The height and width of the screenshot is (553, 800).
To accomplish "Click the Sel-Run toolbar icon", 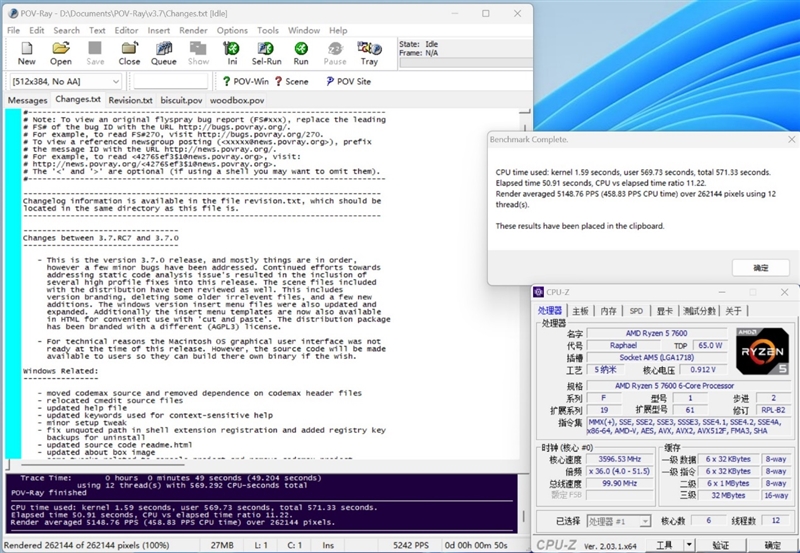I will (x=266, y=52).
